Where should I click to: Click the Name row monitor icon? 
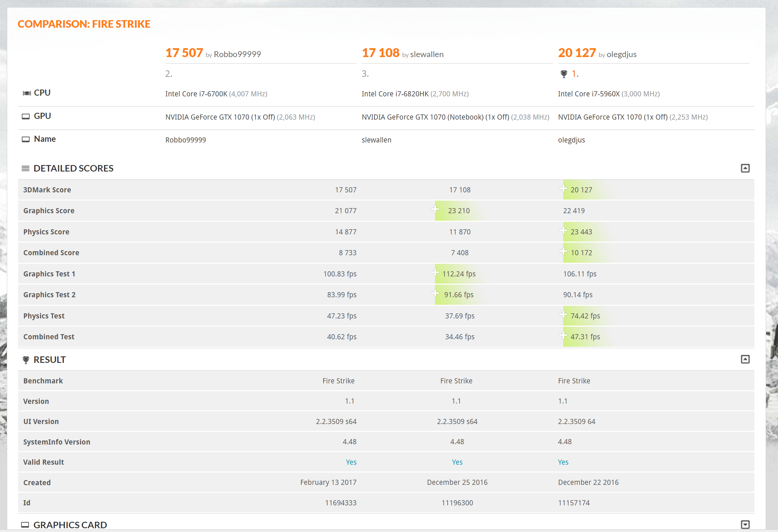(26, 139)
